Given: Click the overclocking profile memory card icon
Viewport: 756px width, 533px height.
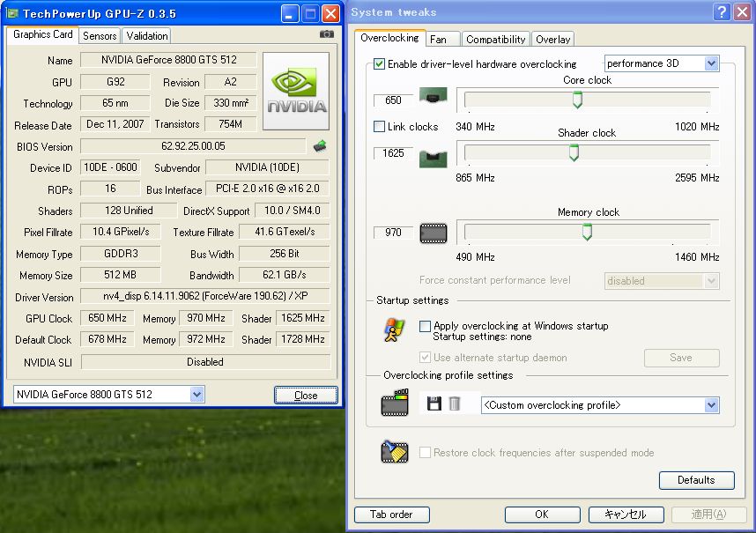Looking at the screenshot, I should click(395, 403).
